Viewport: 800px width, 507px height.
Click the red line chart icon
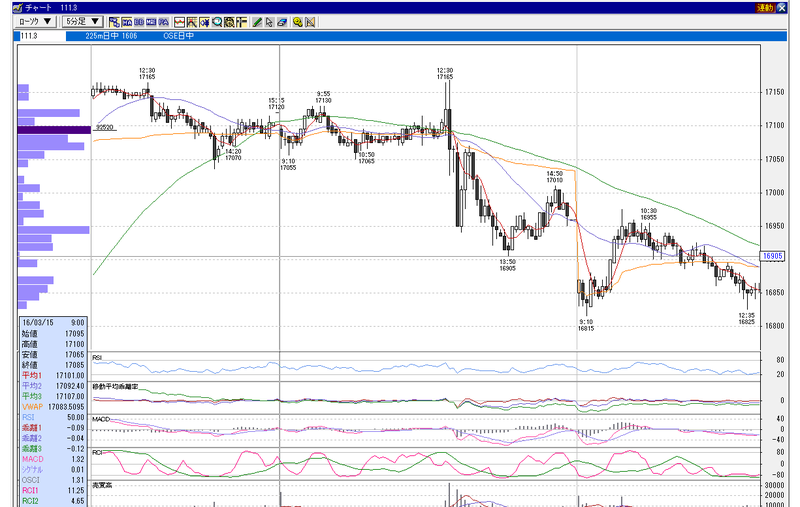[x=180, y=22]
